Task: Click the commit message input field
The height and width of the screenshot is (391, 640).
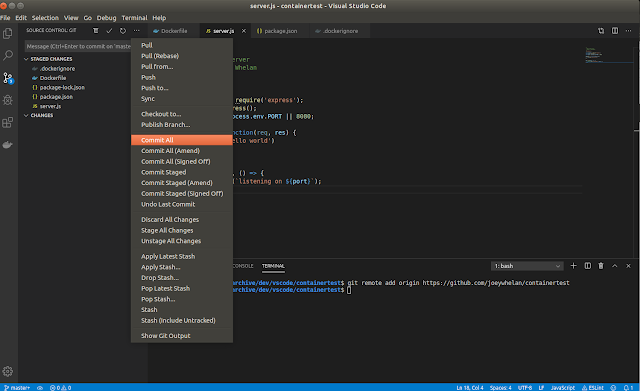Action: coord(78,47)
